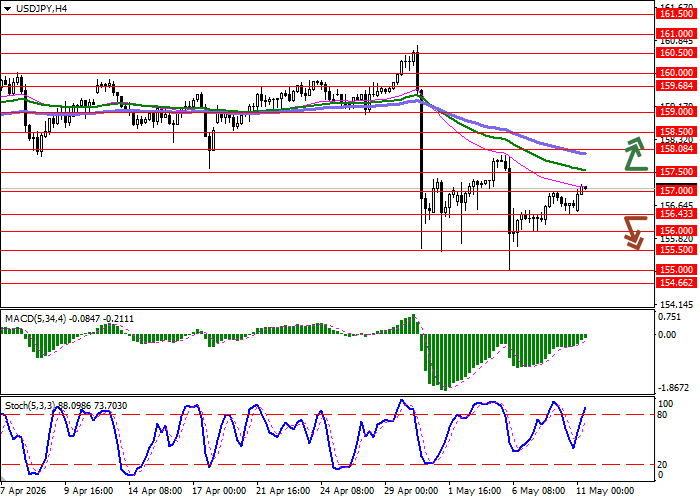
Task: Click the 9 Apr 16:00 time label
Action: 88,491
